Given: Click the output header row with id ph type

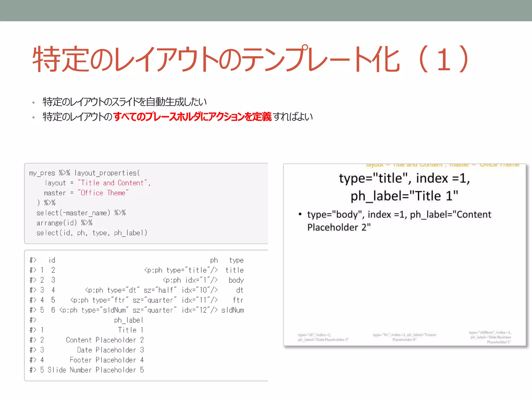Looking at the screenshot, I should tap(136, 260).
